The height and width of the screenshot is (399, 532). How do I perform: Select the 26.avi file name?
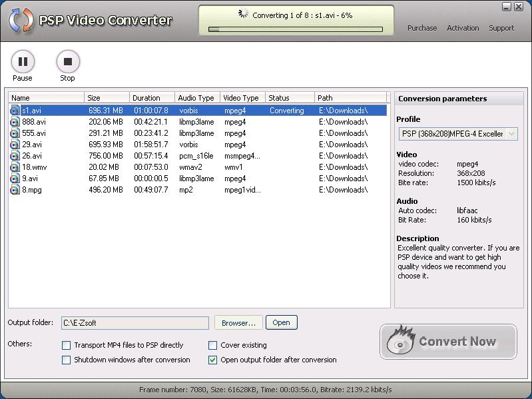pos(32,156)
